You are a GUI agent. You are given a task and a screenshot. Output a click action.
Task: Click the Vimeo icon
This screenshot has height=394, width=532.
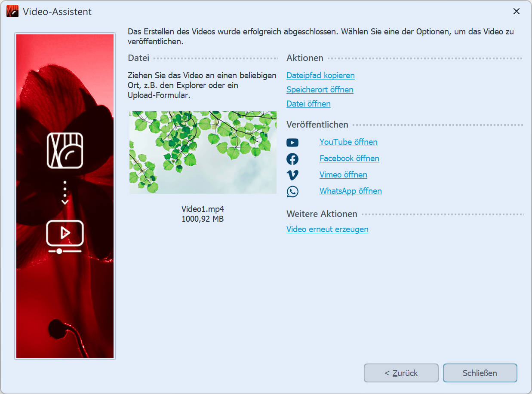coord(292,175)
